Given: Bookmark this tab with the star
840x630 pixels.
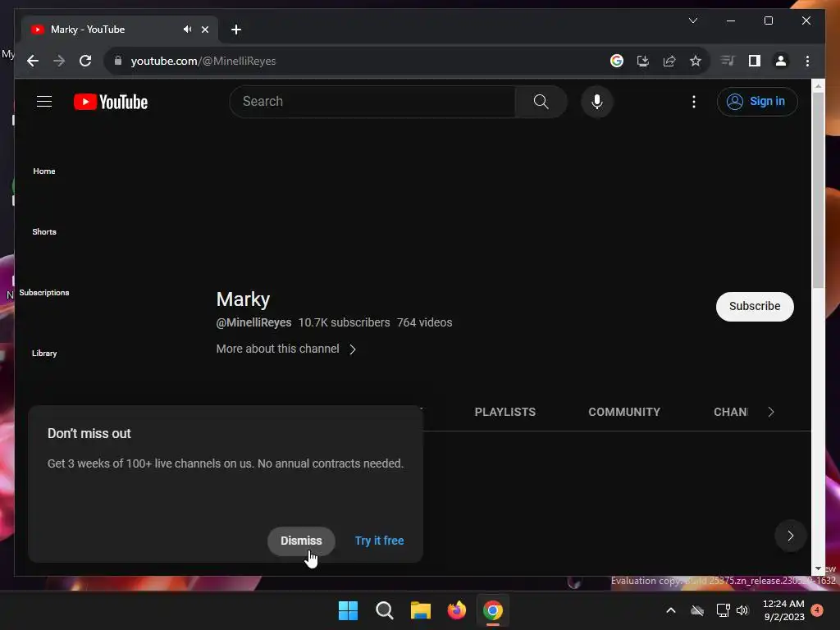Looking at the screenshot, I should 696,61.
